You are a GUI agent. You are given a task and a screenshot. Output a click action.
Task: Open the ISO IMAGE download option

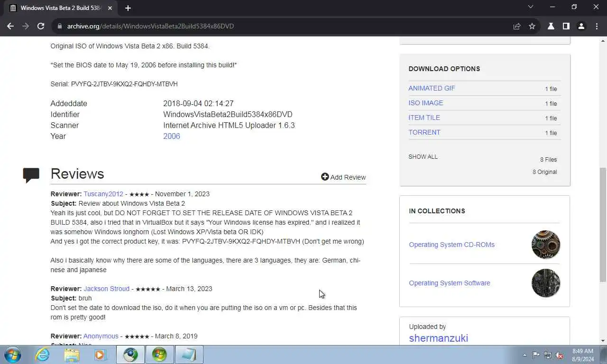click(426, 103)
